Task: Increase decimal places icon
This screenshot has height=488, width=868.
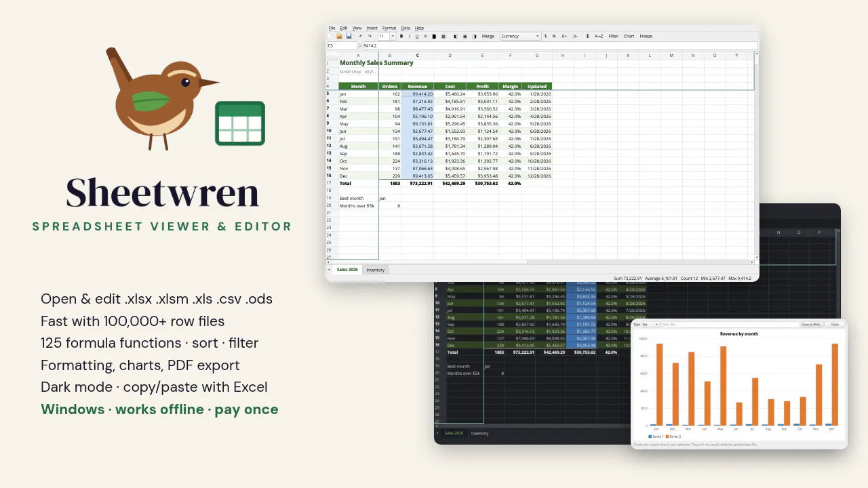Action: pos(564,36)
